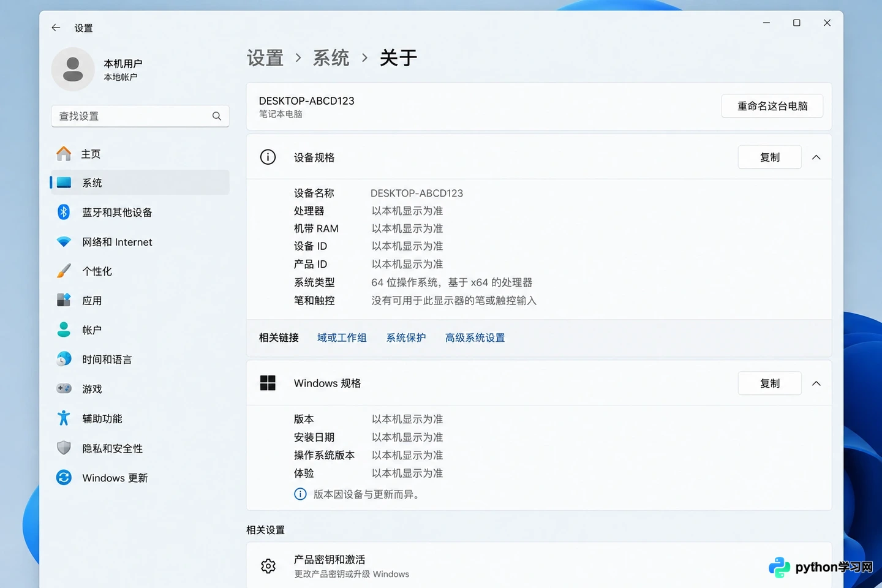Screen dimensions: 882x588
Task: Collapse the Windows 规格 section chevron
Action: (x=816, y=383)
